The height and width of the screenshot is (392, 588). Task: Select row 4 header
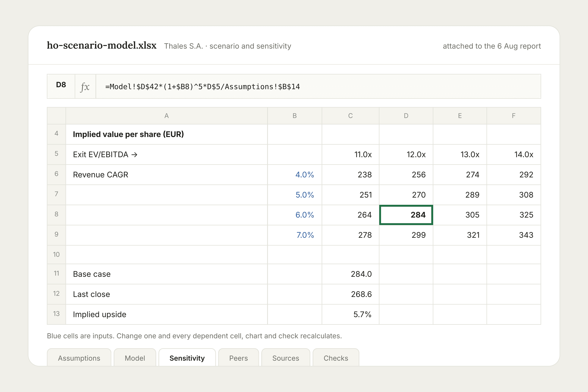click(56, 134)
